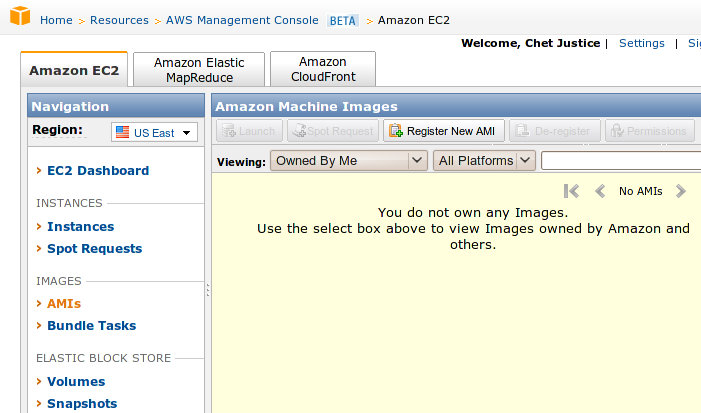Screen dimensions: 701x413
Task: Open the US East region dropdown
Action: coord(155,132)
